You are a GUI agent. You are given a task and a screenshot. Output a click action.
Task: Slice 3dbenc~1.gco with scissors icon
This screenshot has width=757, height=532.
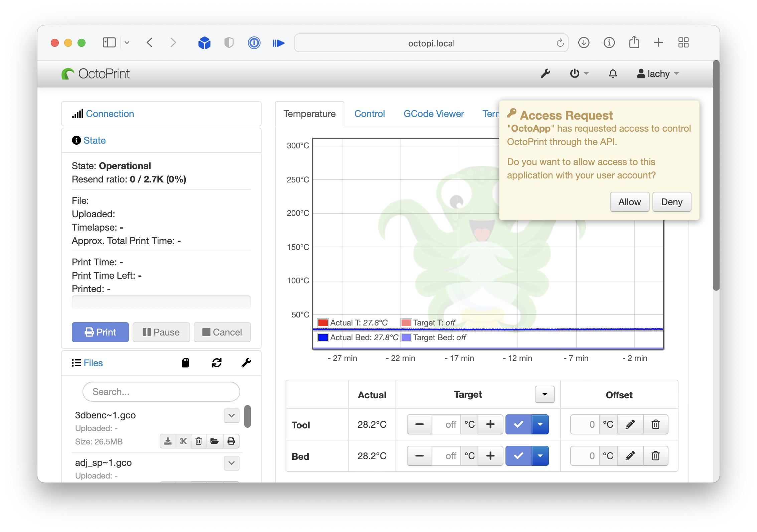tap(183, 441)
